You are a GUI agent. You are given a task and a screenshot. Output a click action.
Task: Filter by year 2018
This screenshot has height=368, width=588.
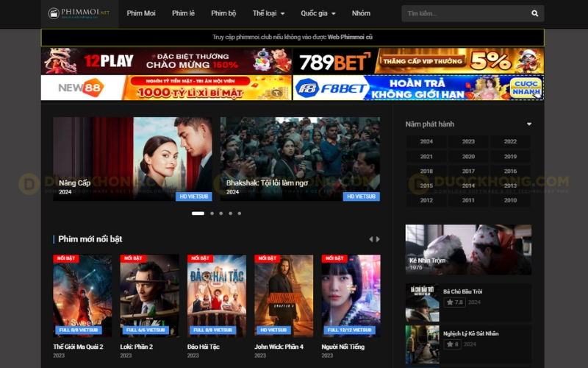pos(426,171)
